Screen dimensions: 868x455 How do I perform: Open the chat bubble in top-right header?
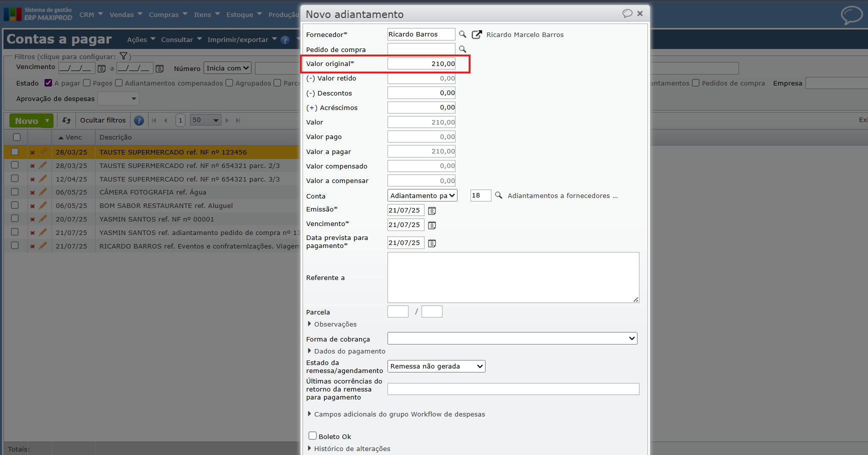point(851,15)
